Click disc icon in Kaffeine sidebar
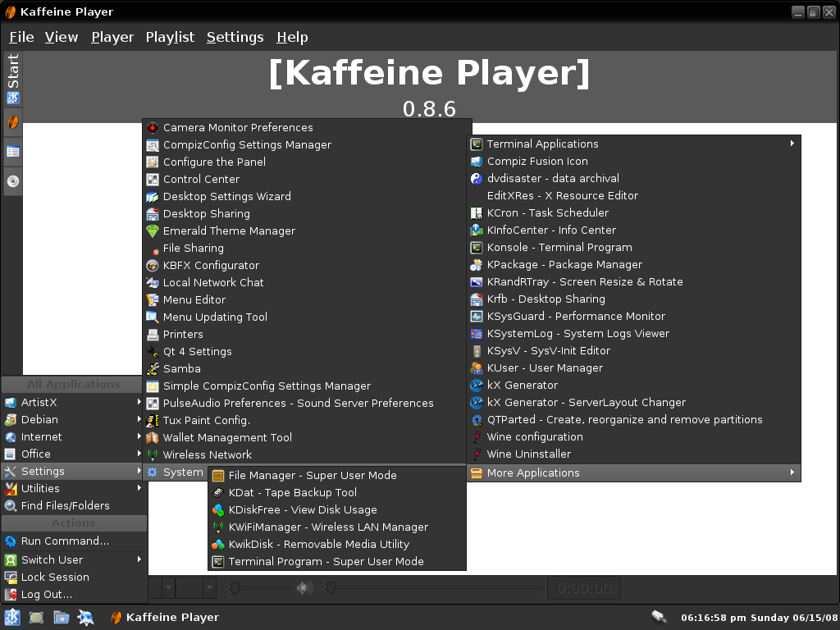The width and height of the screenshot is (840, 630). [13, 181]
